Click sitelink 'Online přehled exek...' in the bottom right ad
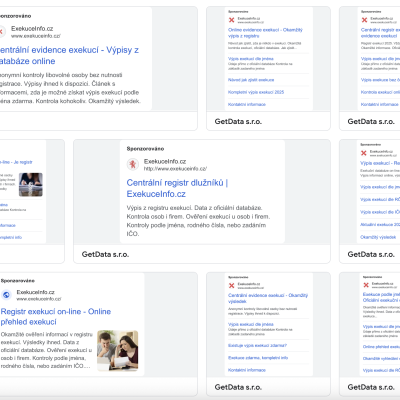This screenshot has height=400, width=400. [x=381, y=347]
